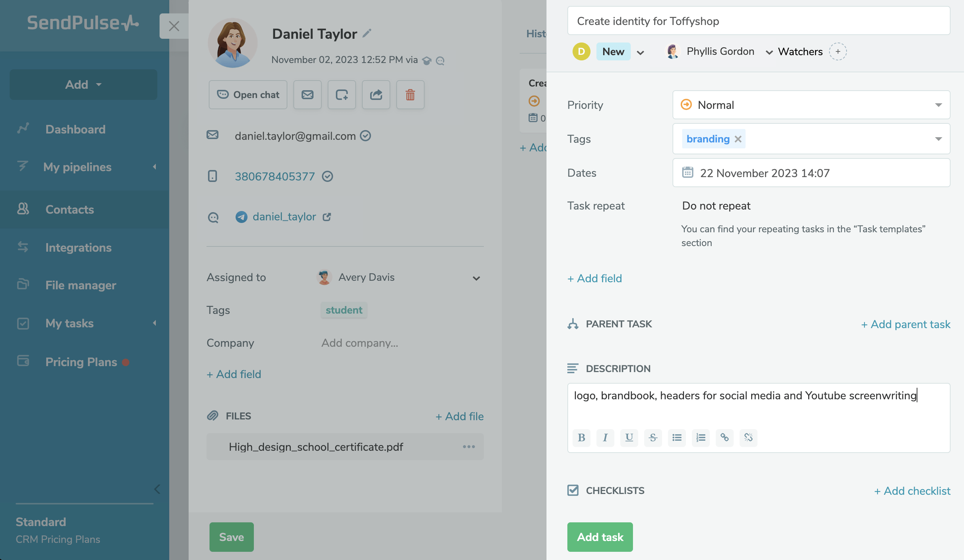
Task: Remove the branding tag
Action: [738, 139]
